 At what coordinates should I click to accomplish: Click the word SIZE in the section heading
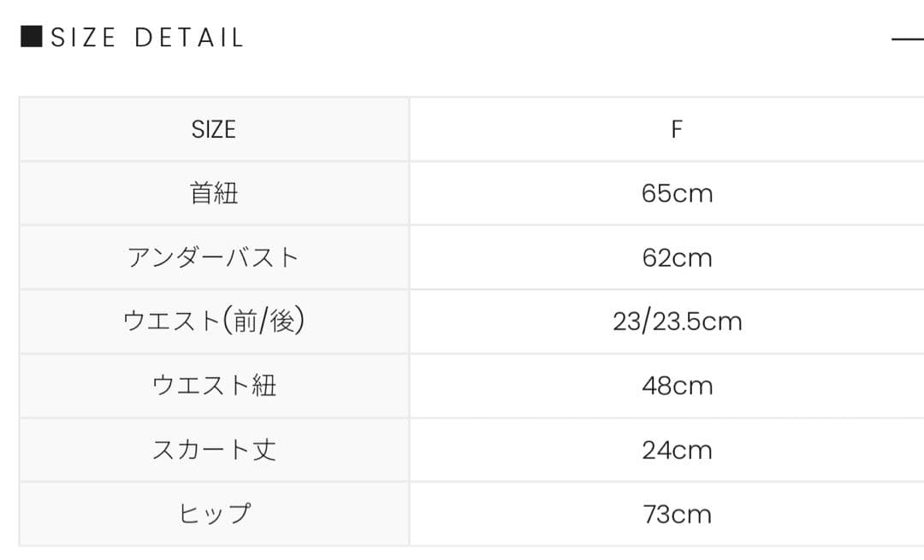click(x=84, y=38)
